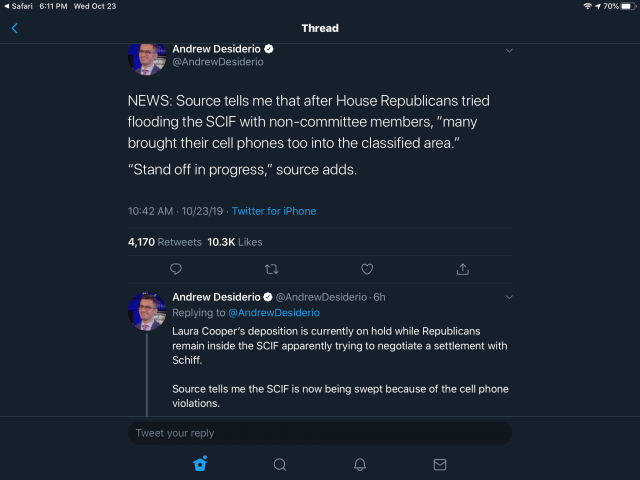This screenshot has height=480, width=640.
Task: Expand the reply tweet options chevron
Action: [x=509, y=297]
